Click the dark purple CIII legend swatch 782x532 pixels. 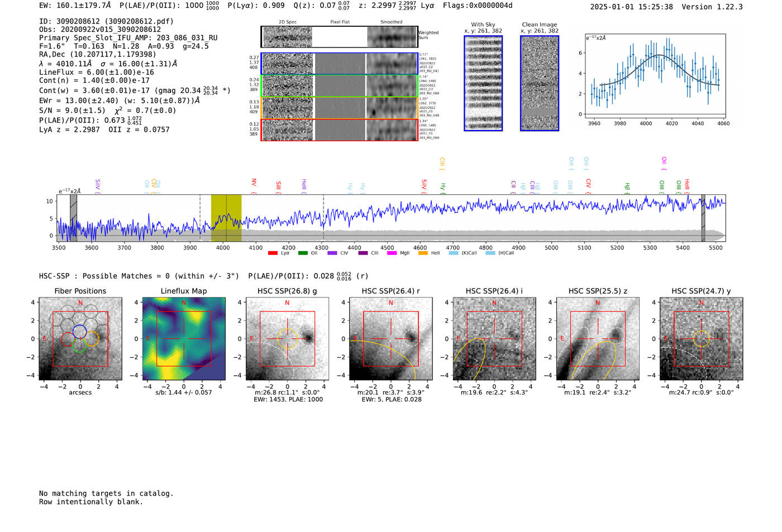click(x=363, y=253)
